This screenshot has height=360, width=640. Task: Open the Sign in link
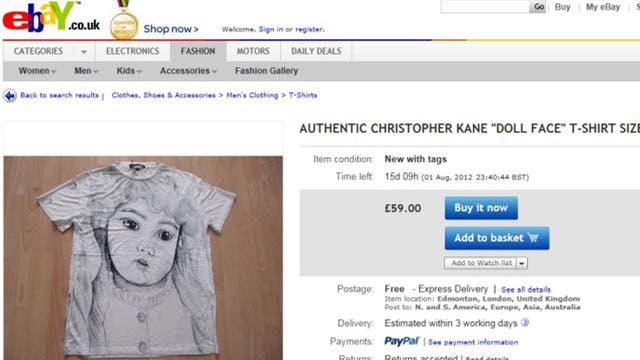pyautogui.click(x=271, y=29)
